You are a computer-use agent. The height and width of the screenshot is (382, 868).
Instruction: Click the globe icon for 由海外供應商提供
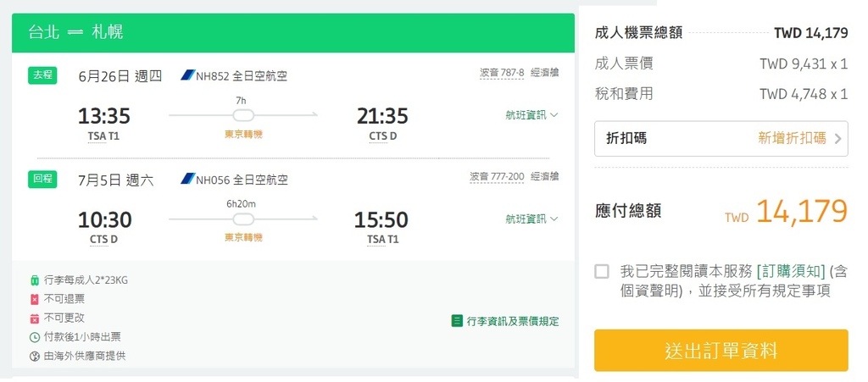(35, 356)
